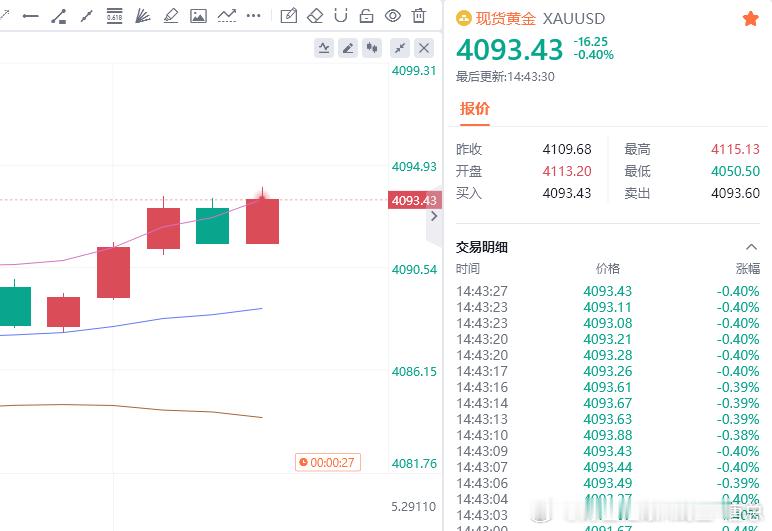
Task: Switch to the 报价 tab
Action: click(475, 108)
